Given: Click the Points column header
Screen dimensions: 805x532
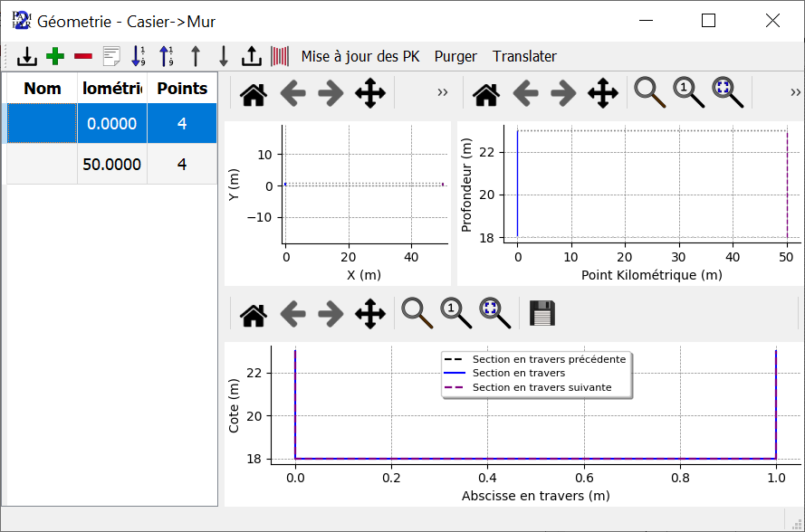Looking at the screenshot, I should coord(182,89).
